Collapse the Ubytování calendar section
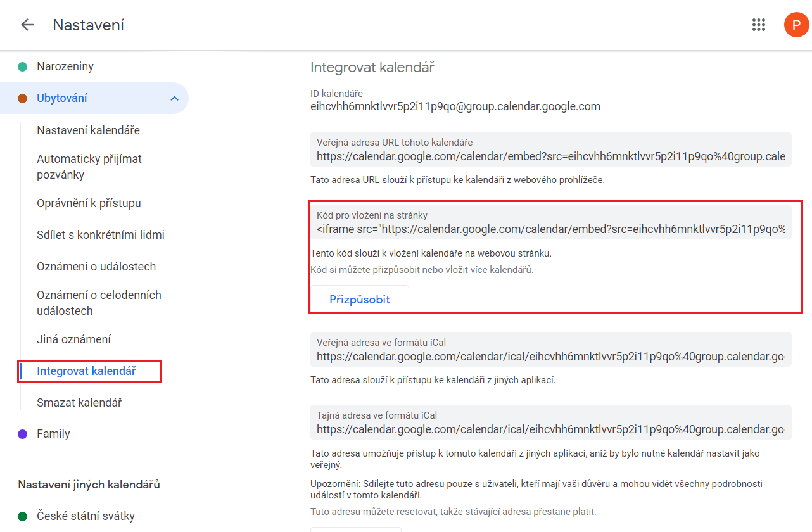 [x=175, y=98]
